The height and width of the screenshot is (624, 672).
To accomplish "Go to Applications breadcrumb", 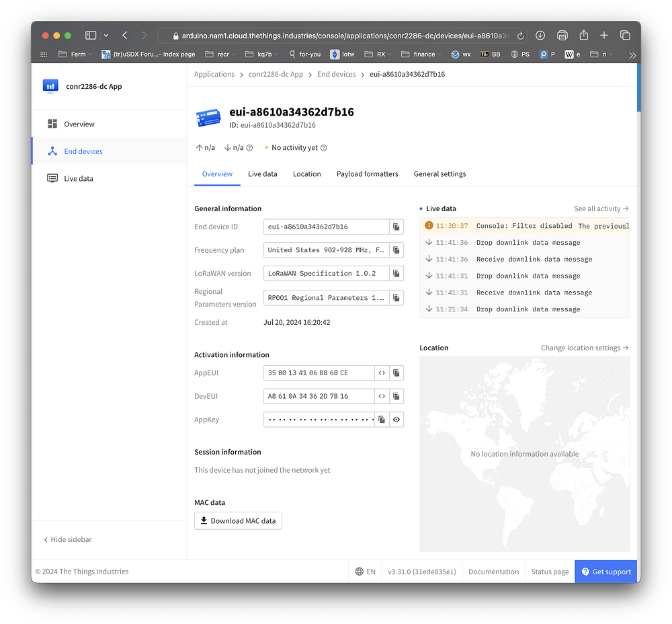I will 214,74.
